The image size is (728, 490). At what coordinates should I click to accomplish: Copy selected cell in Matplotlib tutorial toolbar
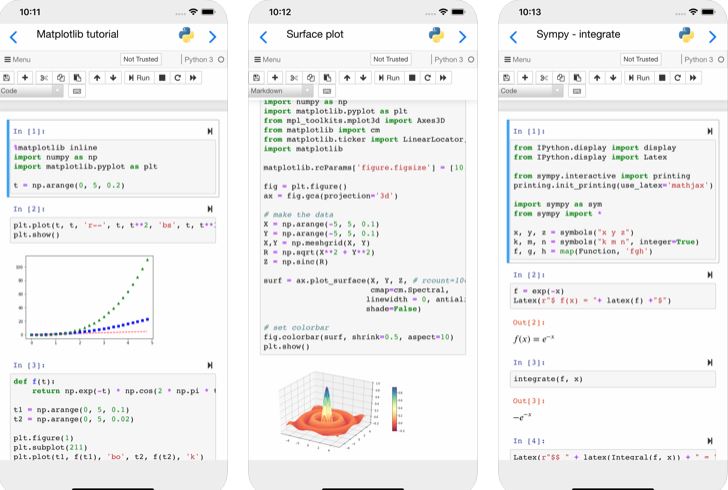click(x=60, y=78)
